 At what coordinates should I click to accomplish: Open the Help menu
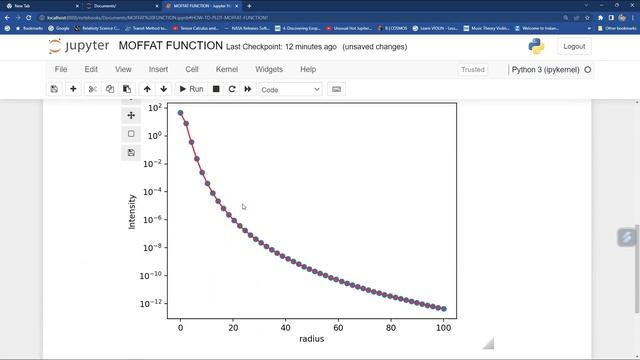[x=308, y=69]
